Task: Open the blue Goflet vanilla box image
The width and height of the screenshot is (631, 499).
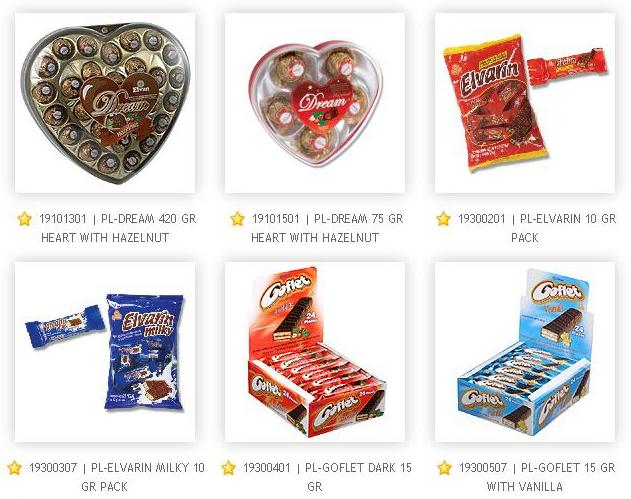Action: pyautogui.click(x=525, y=352)
